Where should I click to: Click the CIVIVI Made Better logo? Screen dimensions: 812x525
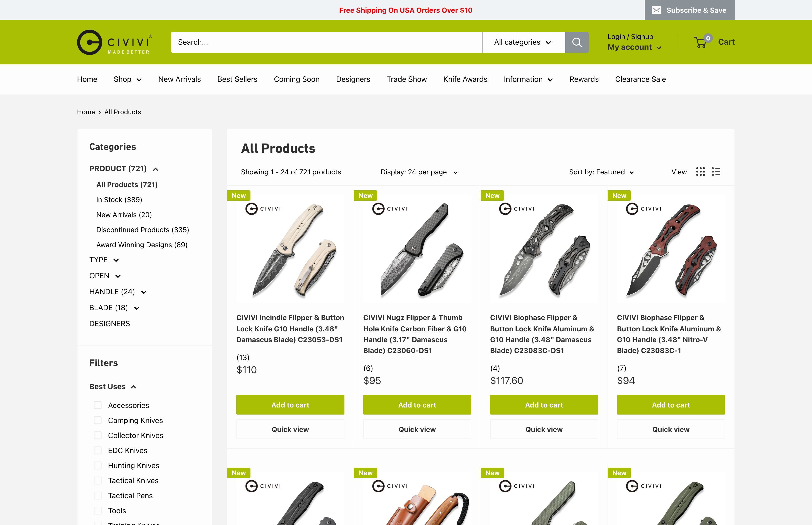[x=115, y=42]
